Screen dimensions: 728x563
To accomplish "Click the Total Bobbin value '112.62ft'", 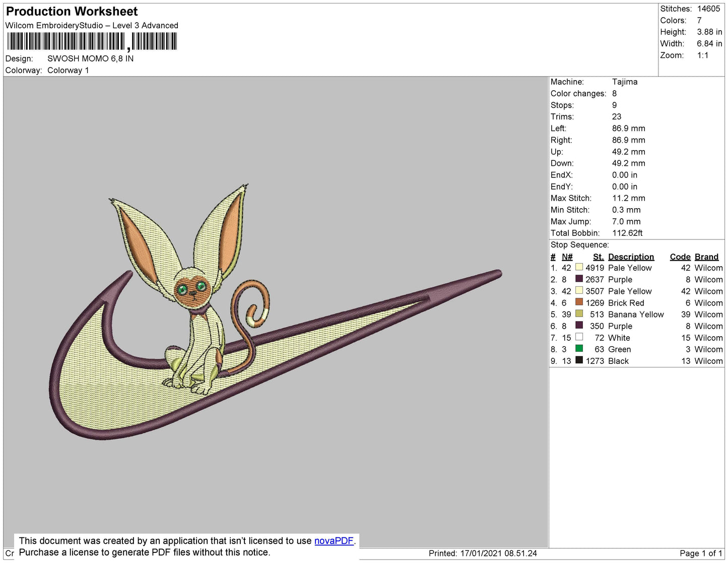I will [627, 233].
